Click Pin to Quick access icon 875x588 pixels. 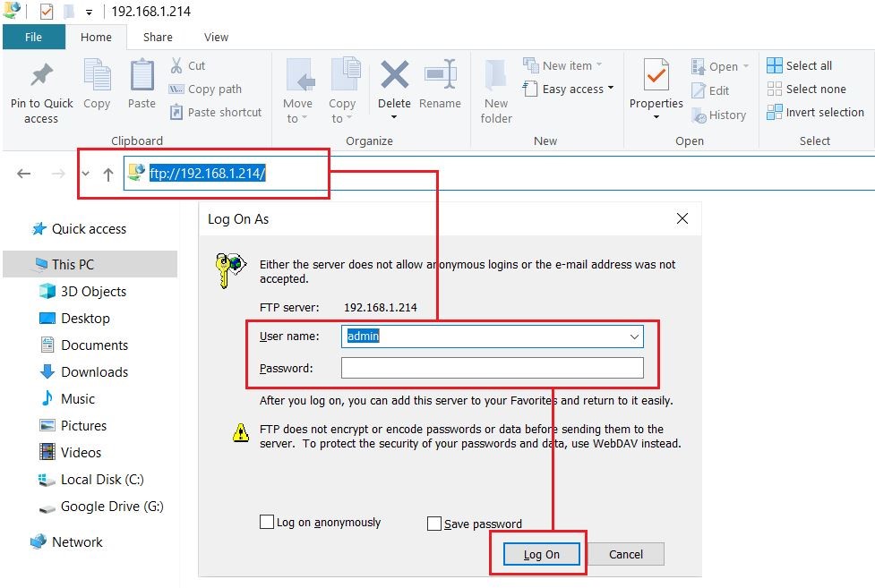click(42, 75)
